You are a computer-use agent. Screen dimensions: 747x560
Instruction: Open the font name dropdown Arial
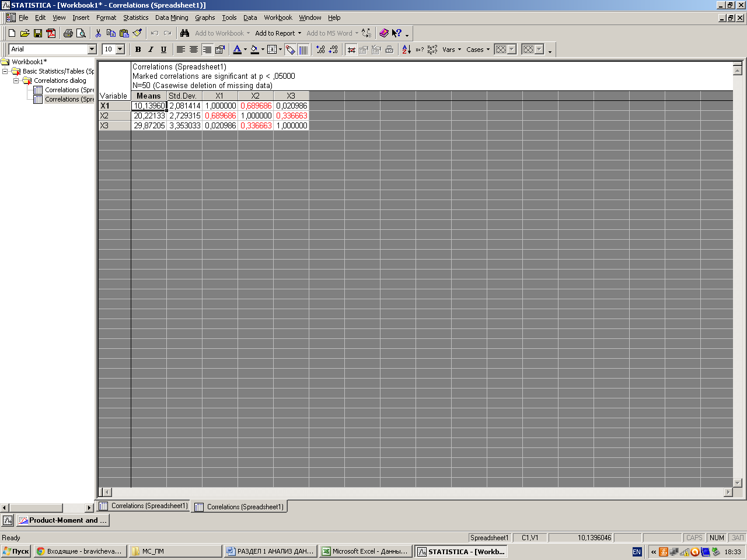click(92, 50)
